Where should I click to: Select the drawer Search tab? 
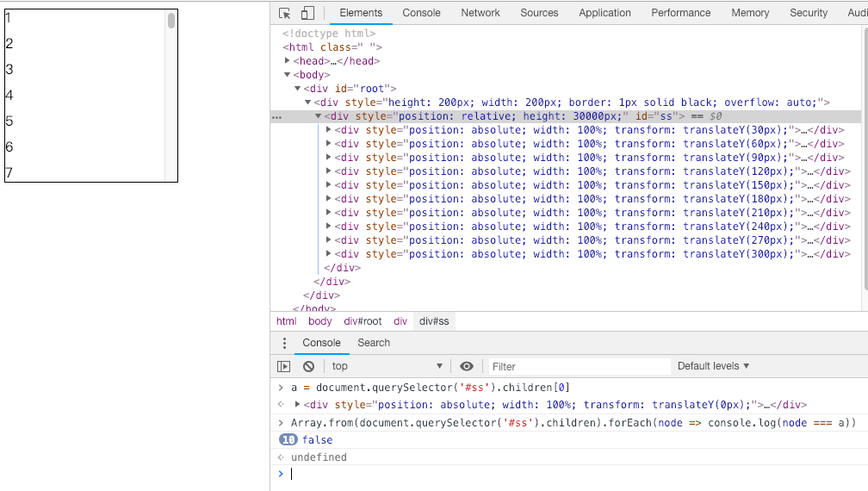coord(374,343)
